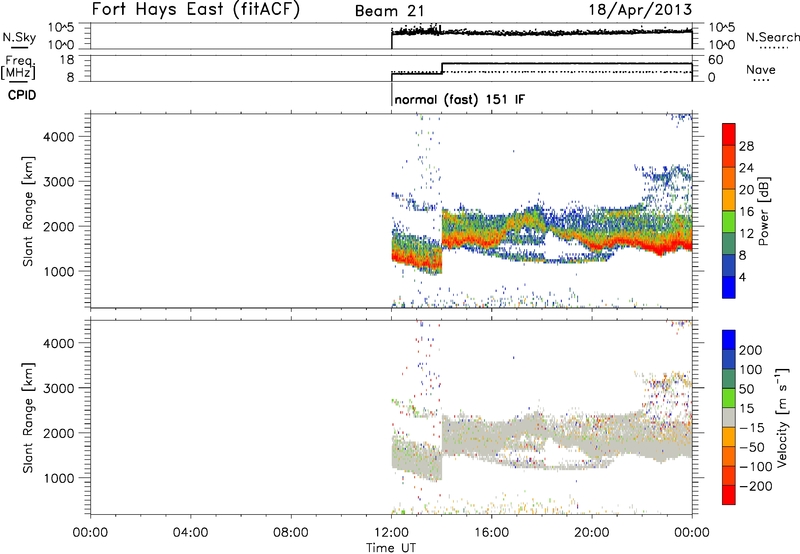Screen dimensions: 800x554
Task: Click the "N.Sky" legend label
Action: [19, 37]
